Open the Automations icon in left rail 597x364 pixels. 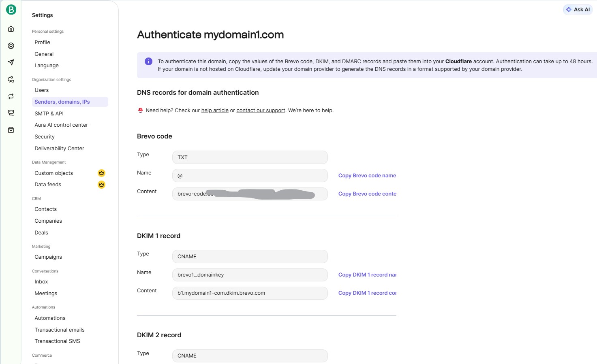11,79
